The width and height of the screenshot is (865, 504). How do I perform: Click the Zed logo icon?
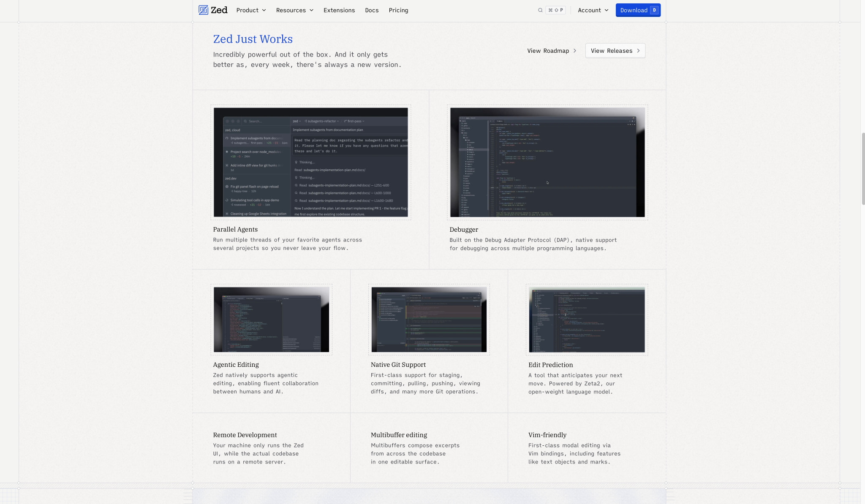tap(203, 10)
